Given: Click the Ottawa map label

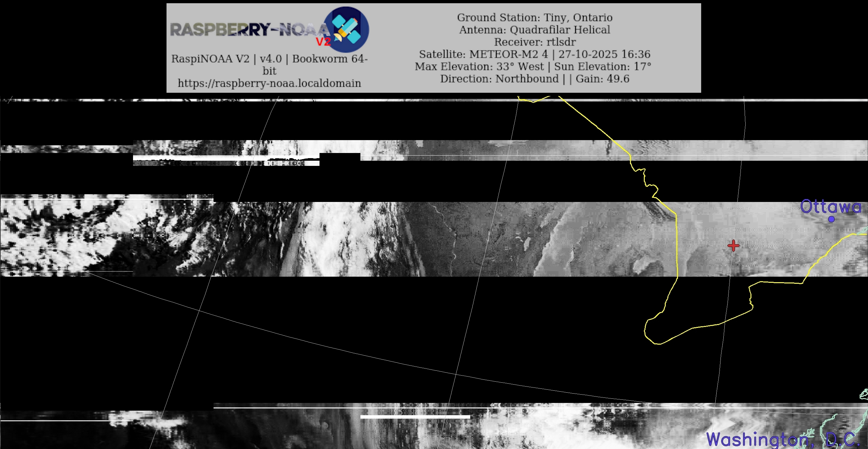Looking at the screenshot, I should tap(830, 206).
